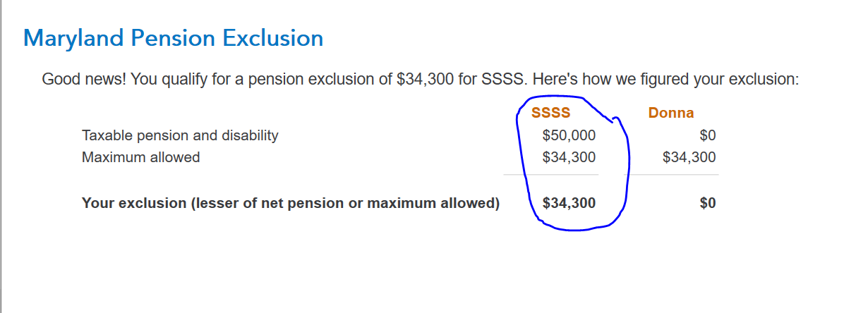Click the Maximum allowed row label
Image resolution: width=868 pixels, height=313 pixels.
(140, 157)
